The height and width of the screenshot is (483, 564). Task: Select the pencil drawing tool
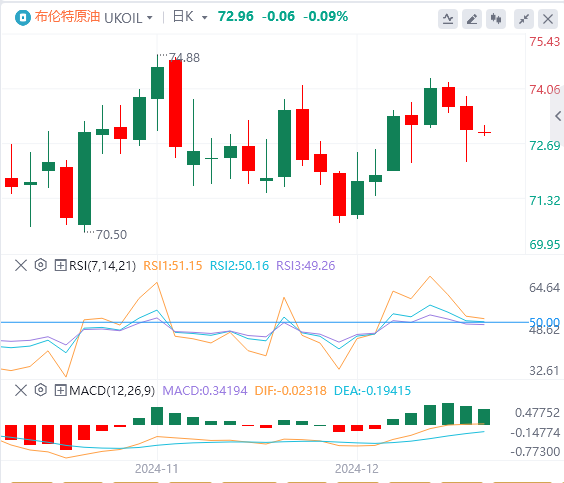click(472, 18)
